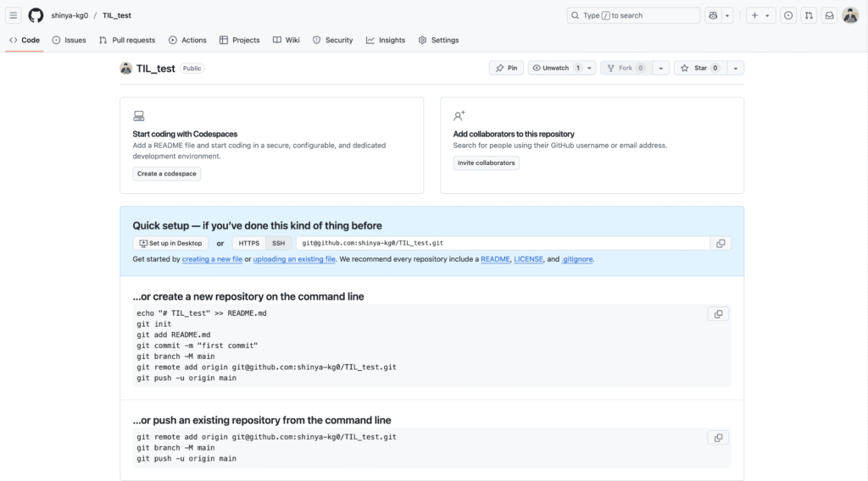Open the issues icon in top bar

pos(788,15)
